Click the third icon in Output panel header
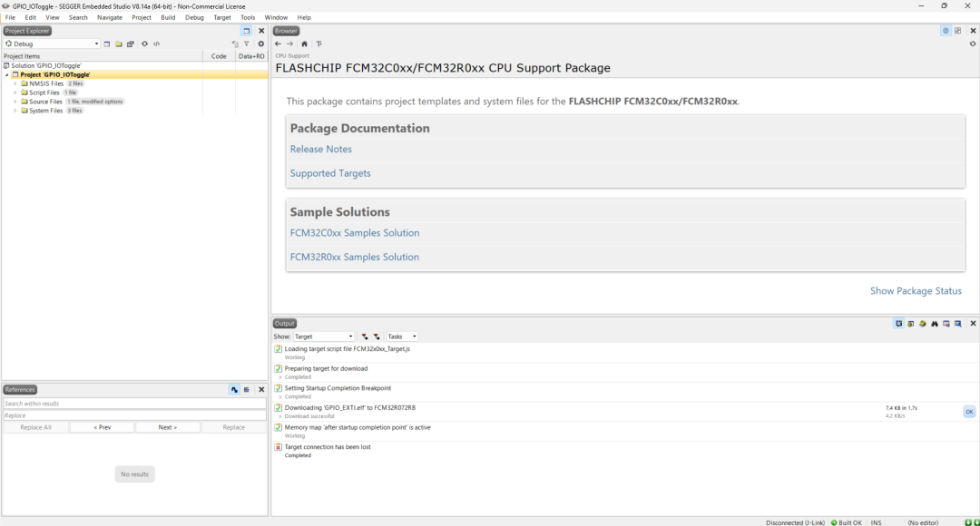Screen dimensions: 980x526 (923, 324)
